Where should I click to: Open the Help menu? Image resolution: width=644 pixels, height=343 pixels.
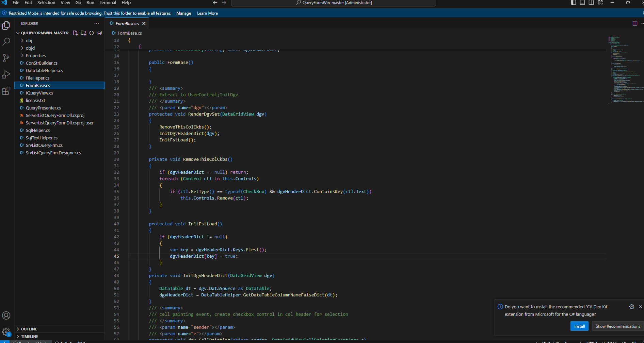point(126,3)
